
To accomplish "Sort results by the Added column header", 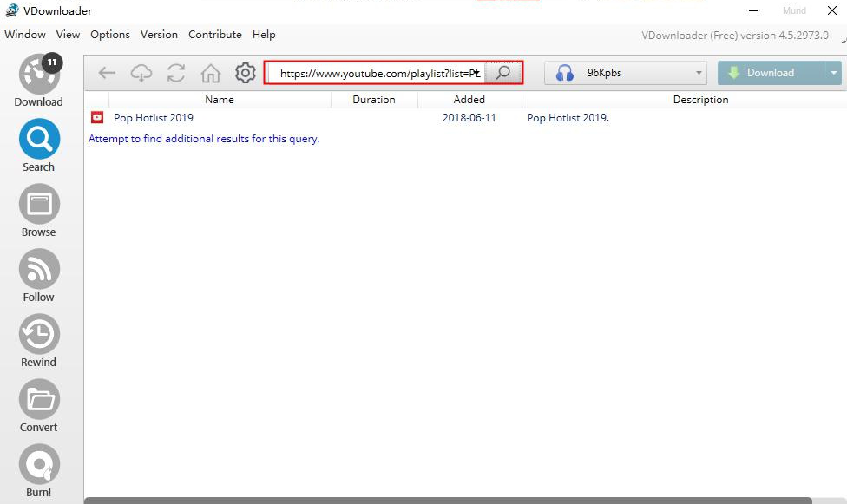I will point(469,100).
